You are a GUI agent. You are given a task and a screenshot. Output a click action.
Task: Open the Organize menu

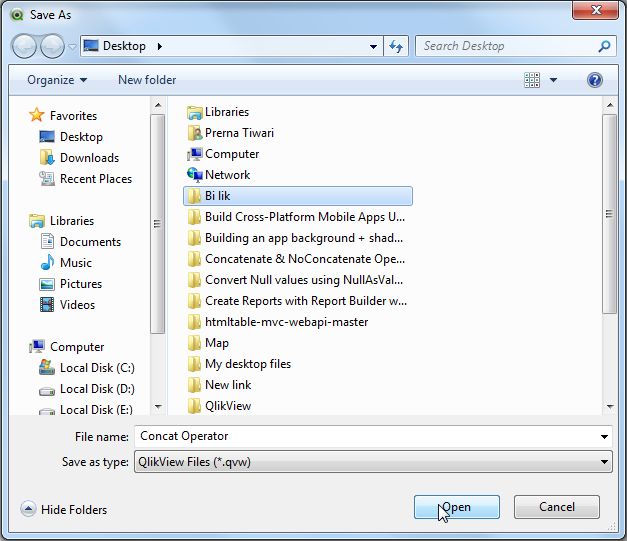tap(57, 80)
